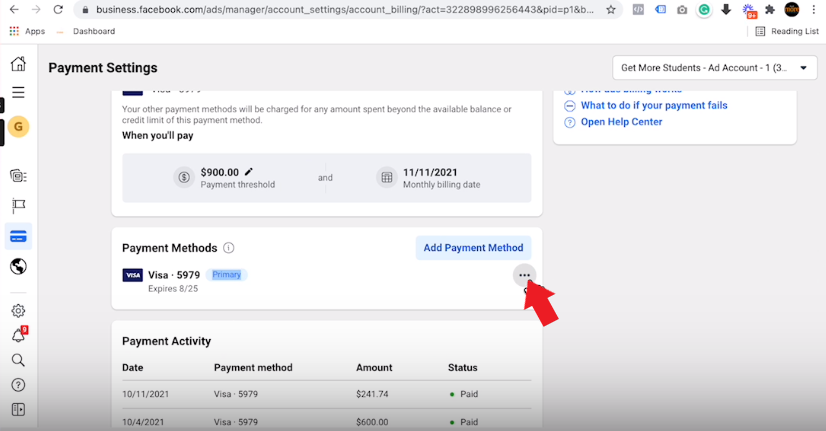Click the Payment Methods info icon
826x431 pixels.
coord(229,248)
